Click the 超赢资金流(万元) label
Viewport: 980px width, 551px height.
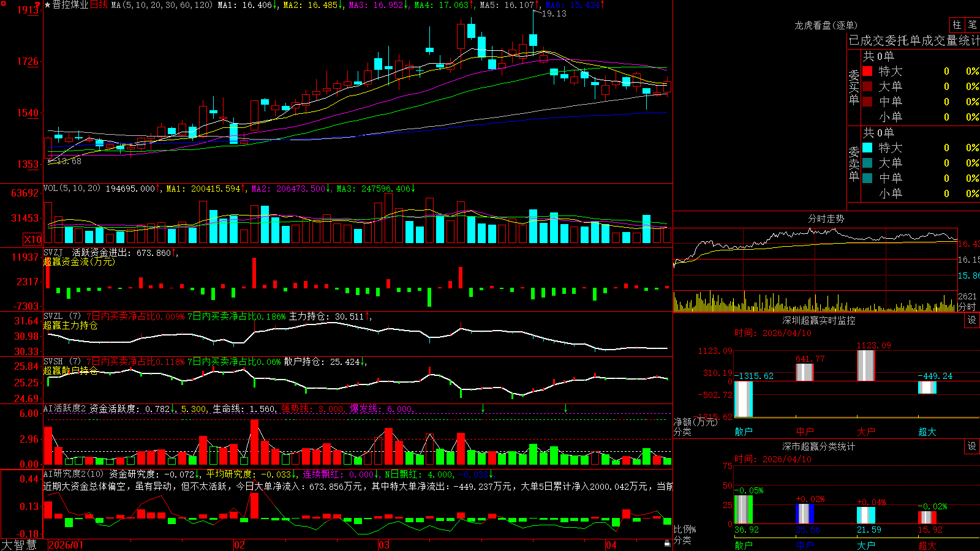tap(79, 261)
